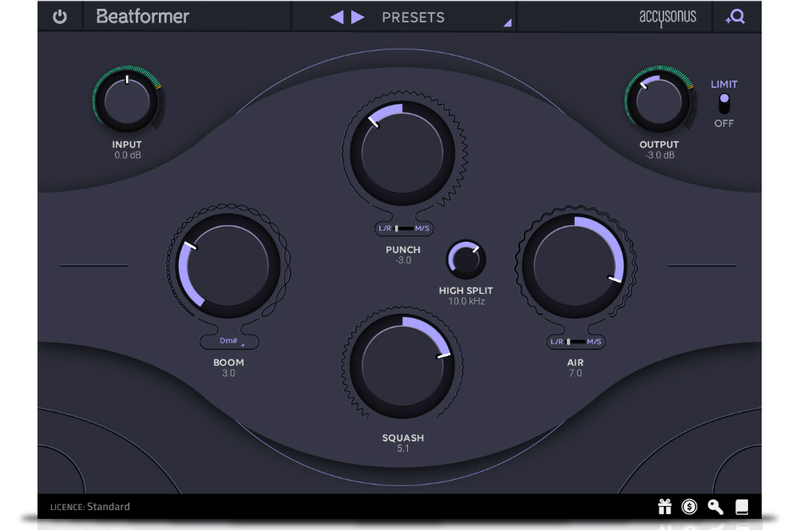The height and width of the screenshot is (530, 800).
Task: Click the key license activation icon
Action: pos(715,507)
